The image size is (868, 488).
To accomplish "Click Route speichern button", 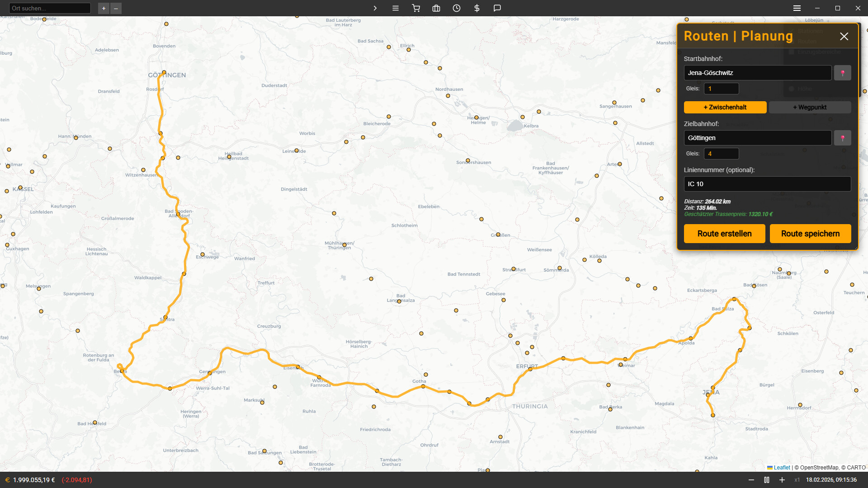I will [810, 234].
